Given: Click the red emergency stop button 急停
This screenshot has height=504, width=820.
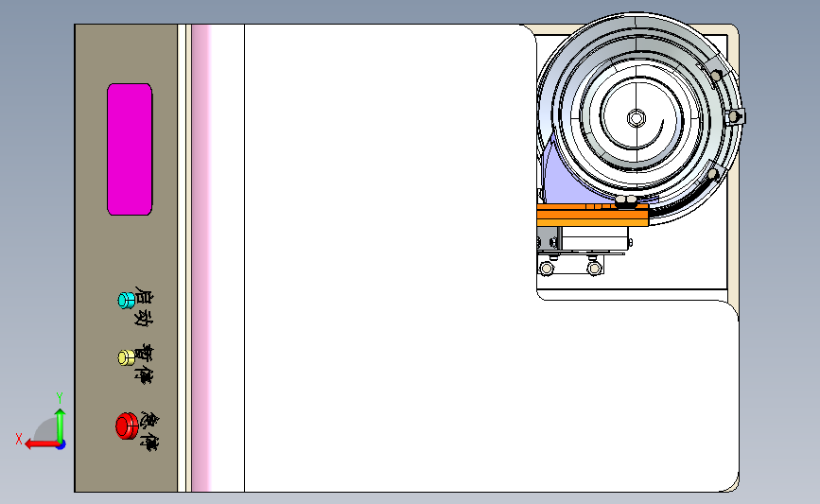Looking at the screenshot, I should pyautogui.click(x=127, y=426).
